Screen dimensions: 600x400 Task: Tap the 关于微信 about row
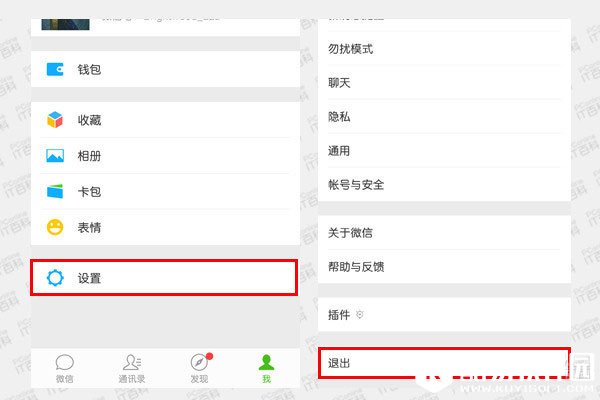[444, 233]
